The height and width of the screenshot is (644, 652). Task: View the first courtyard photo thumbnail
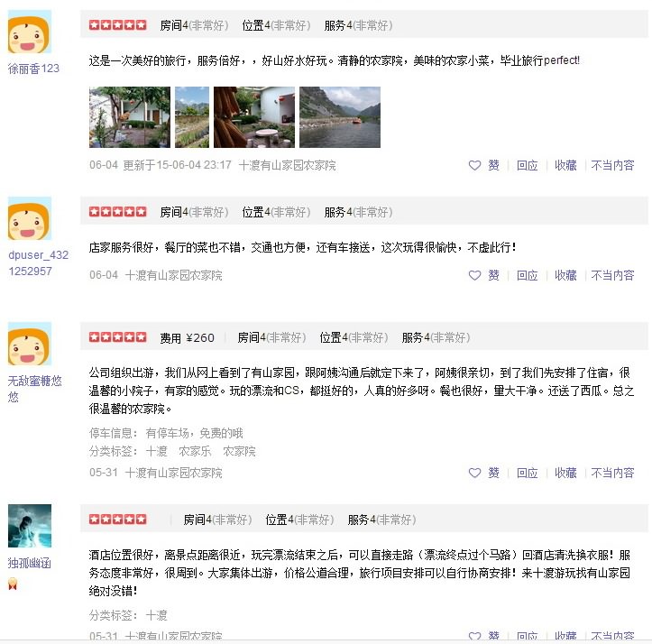130,117
